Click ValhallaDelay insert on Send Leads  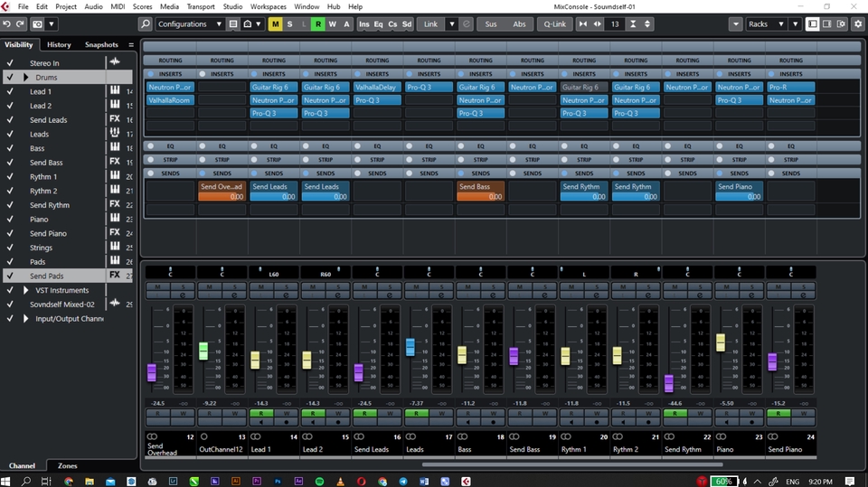tap(377, 87)
